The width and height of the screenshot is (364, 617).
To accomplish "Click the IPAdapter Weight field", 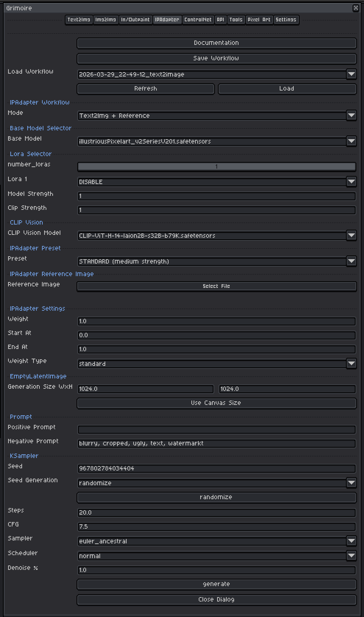I will pos(216,321).
